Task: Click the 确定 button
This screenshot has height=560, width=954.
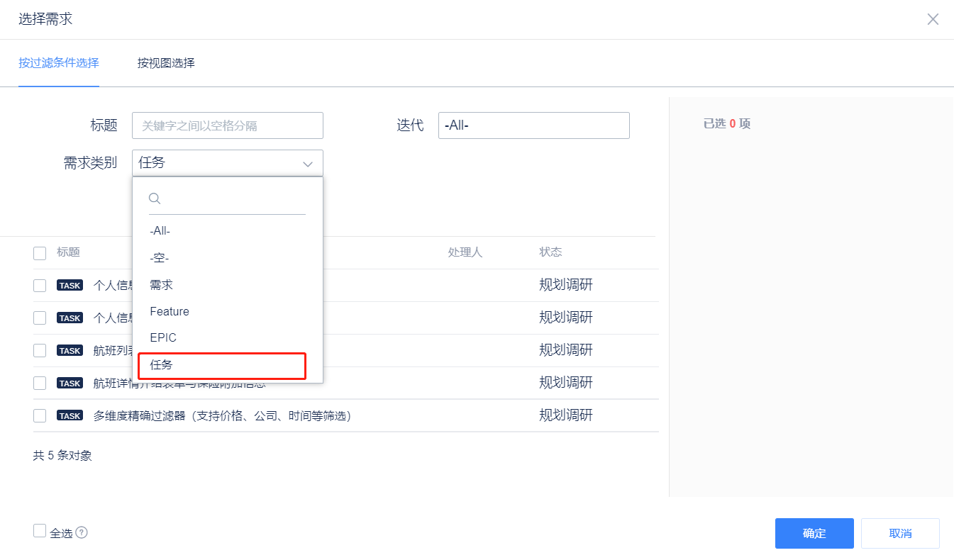Action: (814, 533)
